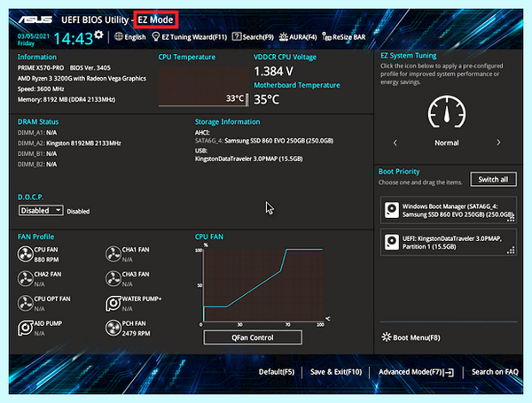This screenshot has width=532, height=403.
Task: Click KingstonDataTraveler 3.0PMAP USB storage entry
Action: click(248, 159)
